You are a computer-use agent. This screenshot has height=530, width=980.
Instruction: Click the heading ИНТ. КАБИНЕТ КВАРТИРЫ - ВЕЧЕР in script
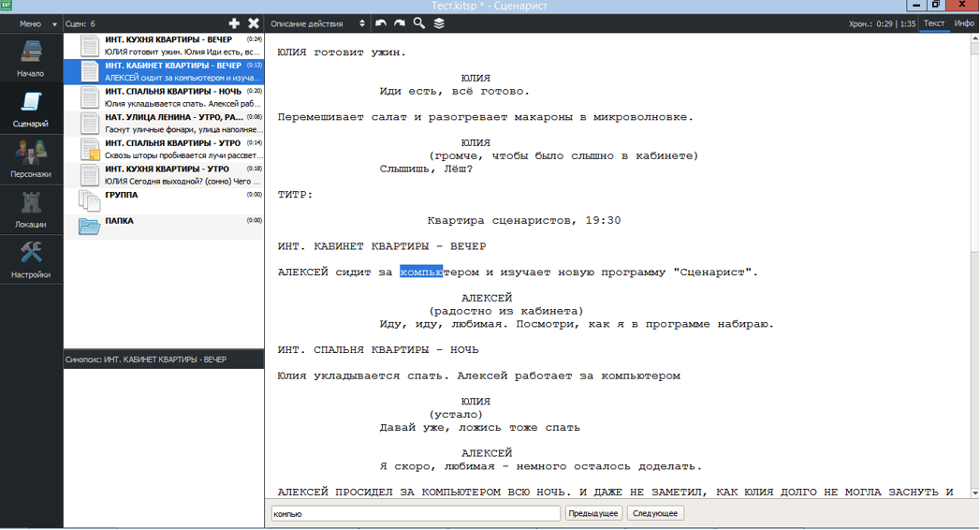(x=381, y=246)
